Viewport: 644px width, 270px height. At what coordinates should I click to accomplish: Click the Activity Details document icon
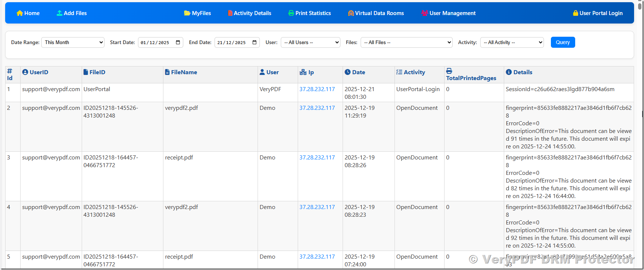(x=230, y=13)
